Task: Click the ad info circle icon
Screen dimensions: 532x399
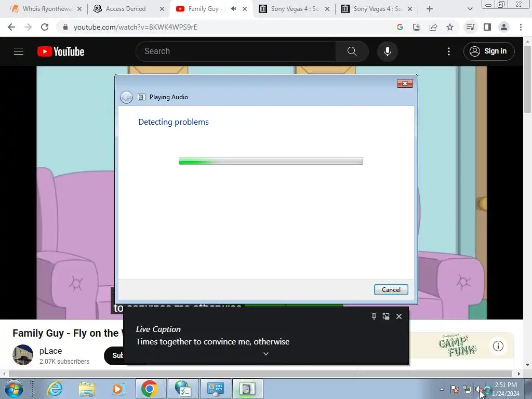Action: (x=498, y=346)
